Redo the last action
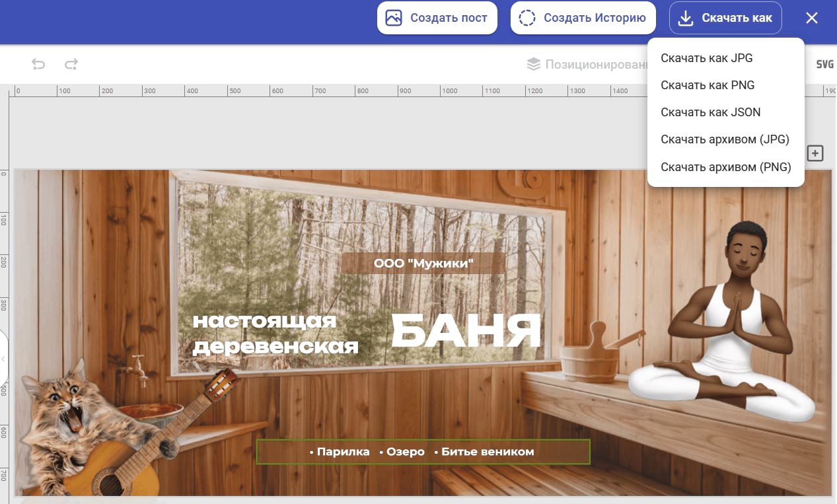Viewport: 837px width, 504px height. coord(71,64)
